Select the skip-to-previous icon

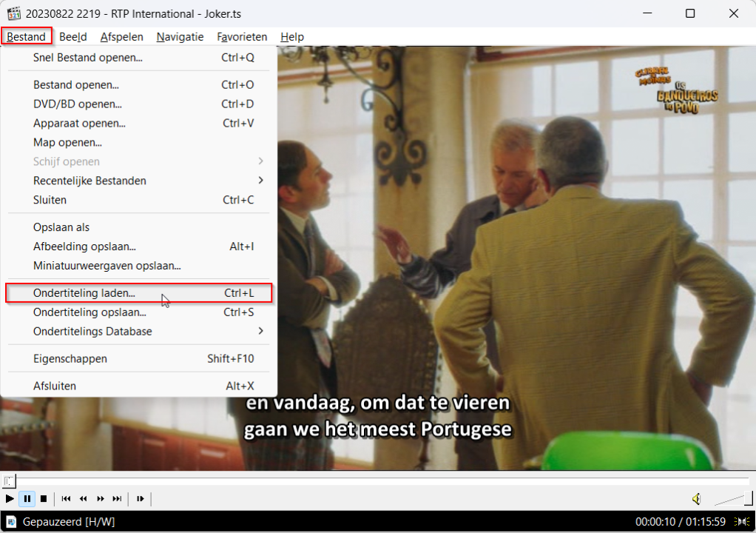tap(67, 499)
